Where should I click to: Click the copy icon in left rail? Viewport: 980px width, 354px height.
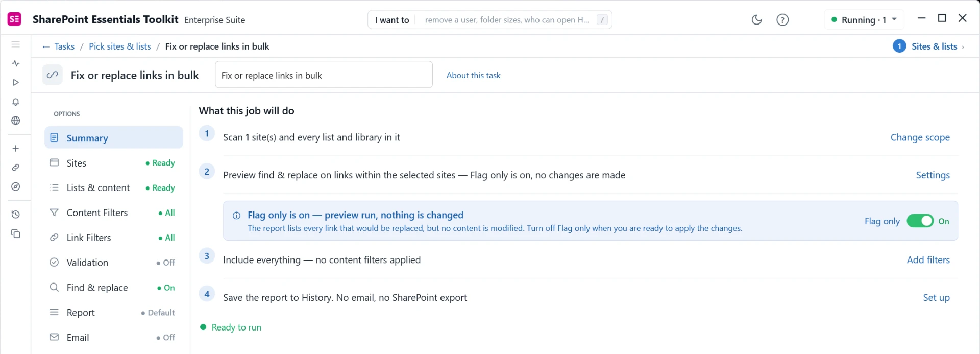point(16,233)
